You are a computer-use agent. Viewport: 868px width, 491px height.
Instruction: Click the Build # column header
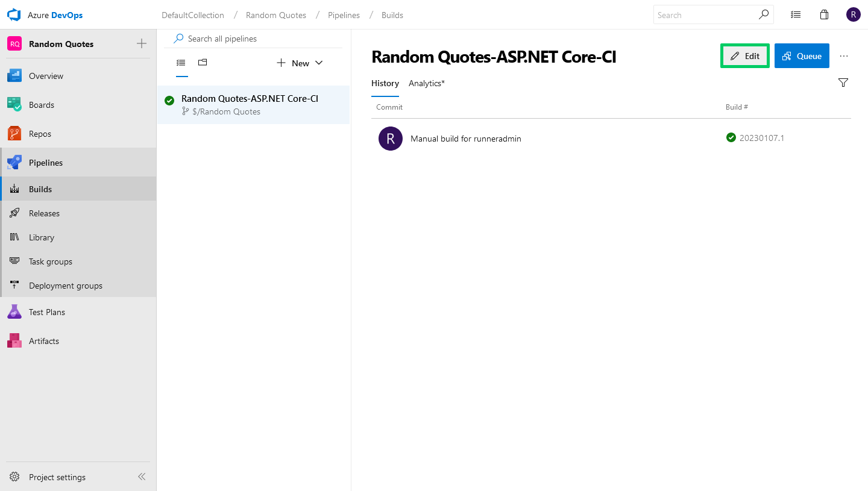click(x=737, y=107)
